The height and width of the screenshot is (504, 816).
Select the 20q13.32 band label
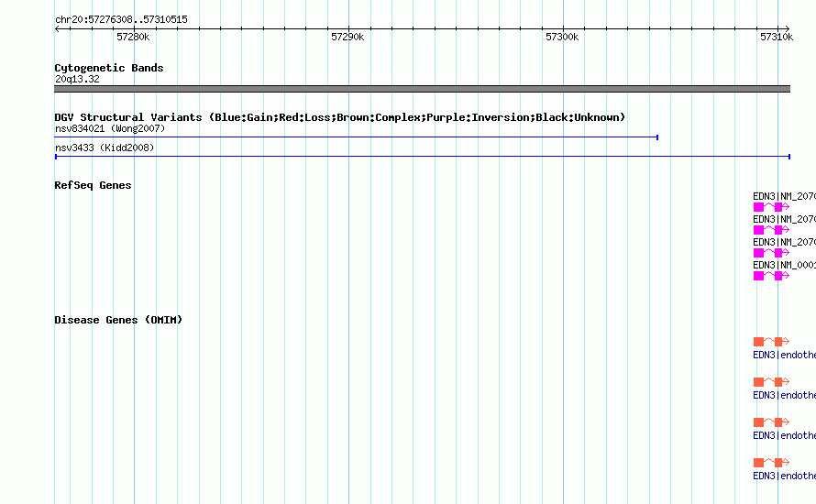[x=77, y=79]
